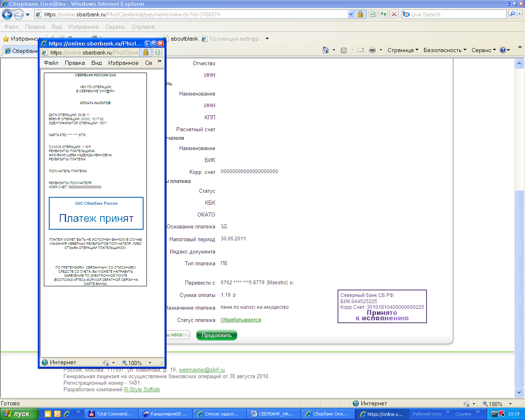Viewport: 525px width, 420px height.
Task: Click the main page vertical scrollbar thumb
Action: coord(519,288)
